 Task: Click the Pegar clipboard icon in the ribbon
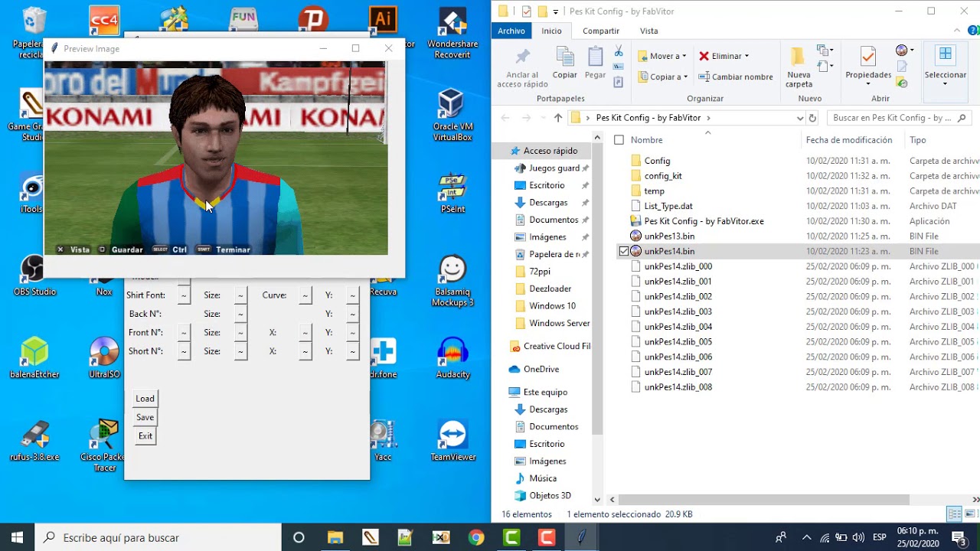pyautogui.click(x=595, y=58)
